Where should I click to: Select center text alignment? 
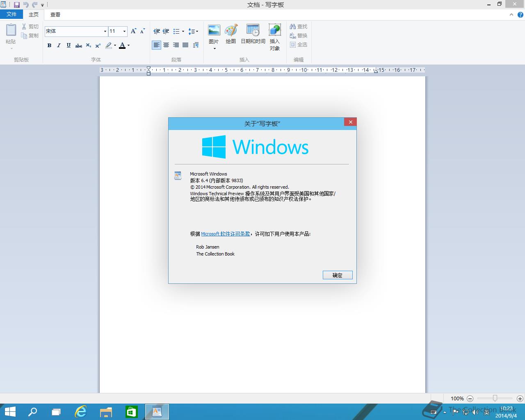pos(166,45)
